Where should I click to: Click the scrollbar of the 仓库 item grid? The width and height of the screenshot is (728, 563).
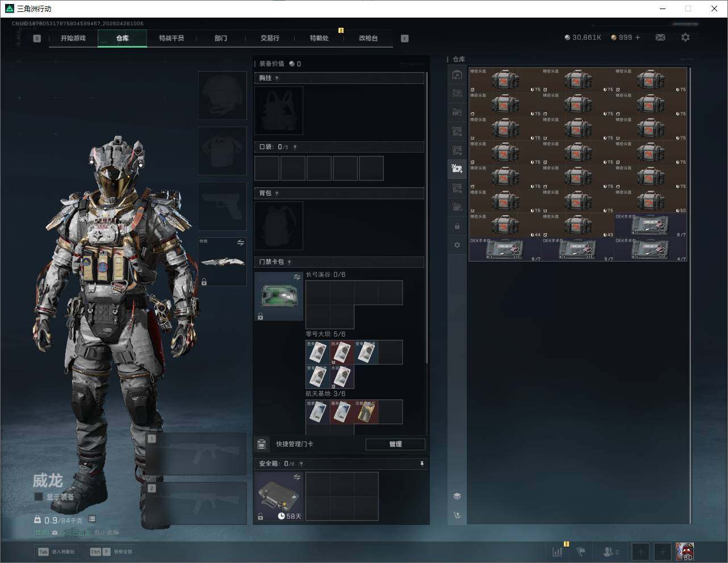(x=691, y=295)
